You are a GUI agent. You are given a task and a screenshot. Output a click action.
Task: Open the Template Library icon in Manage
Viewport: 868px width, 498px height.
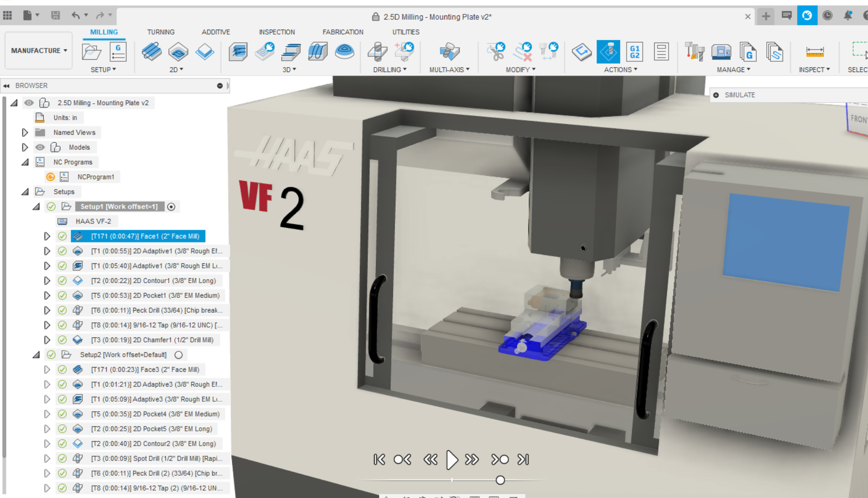[774, 52]
